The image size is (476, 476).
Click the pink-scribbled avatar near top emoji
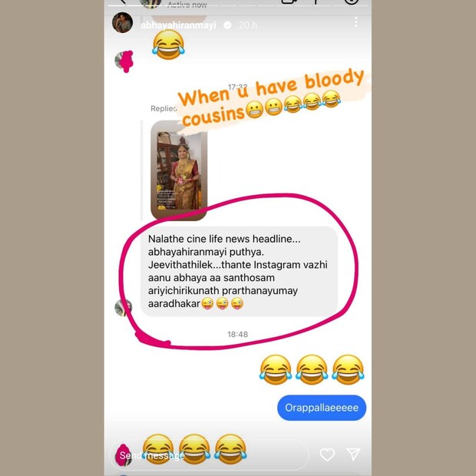(x=124, y=61)
